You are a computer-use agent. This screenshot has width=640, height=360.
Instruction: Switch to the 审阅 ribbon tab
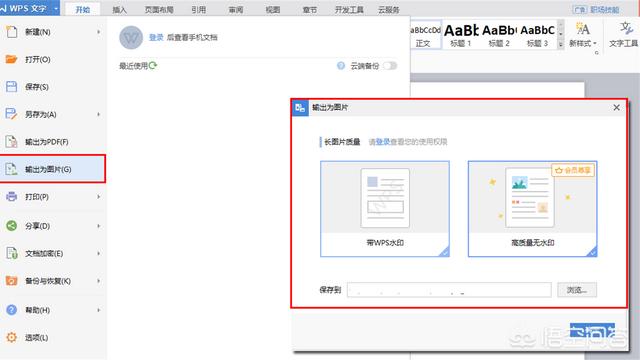pyautogui.click(x=236, y=9)
